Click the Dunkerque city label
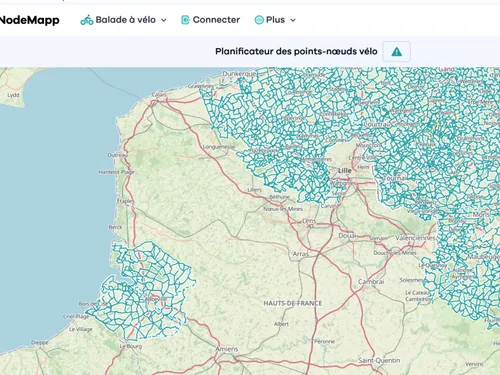The width and height of the screenshot is (500, 375). [x=239, y=74]
